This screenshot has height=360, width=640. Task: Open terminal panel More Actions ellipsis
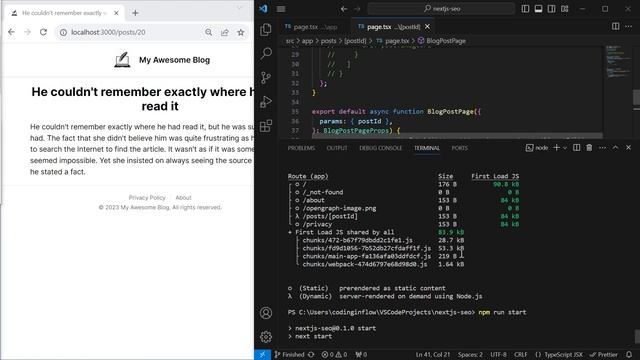(602, 148)
